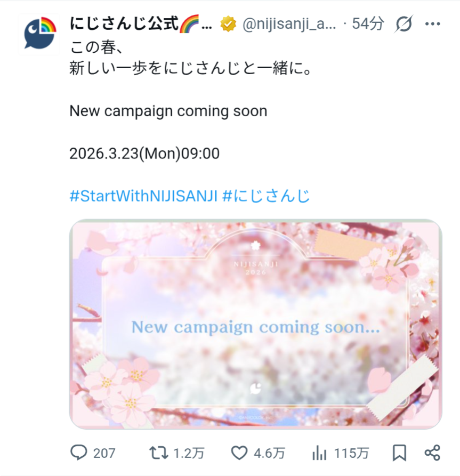Open the cherry blossom campaign image
Viewport: 460px width, 476px height.
click(256, 324)
